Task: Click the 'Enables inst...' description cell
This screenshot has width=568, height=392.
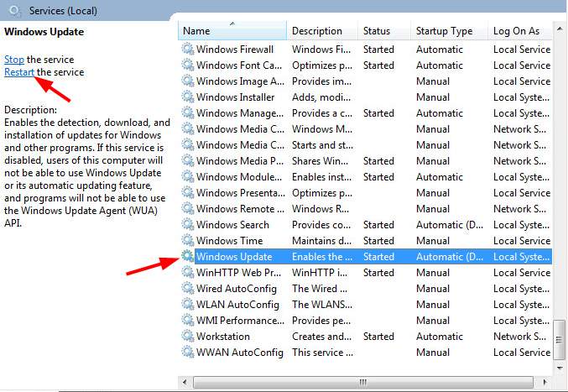Action: click(321, 177)
